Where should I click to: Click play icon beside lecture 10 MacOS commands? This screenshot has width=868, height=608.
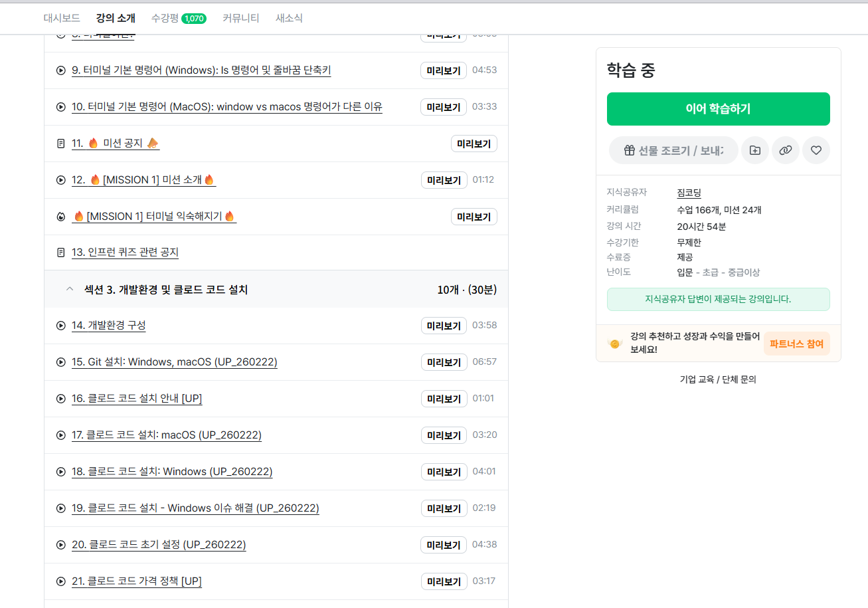click(x=61, y=107)
